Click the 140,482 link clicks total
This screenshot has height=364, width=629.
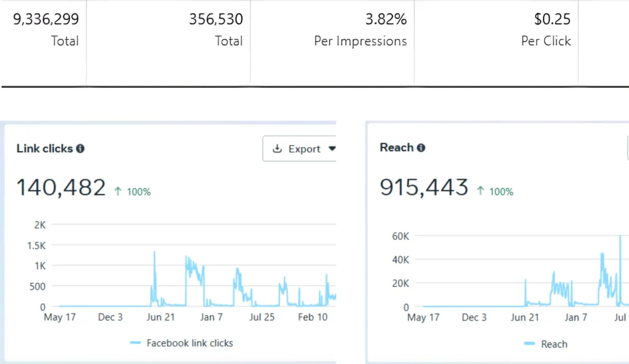click(x=61, y=188)
